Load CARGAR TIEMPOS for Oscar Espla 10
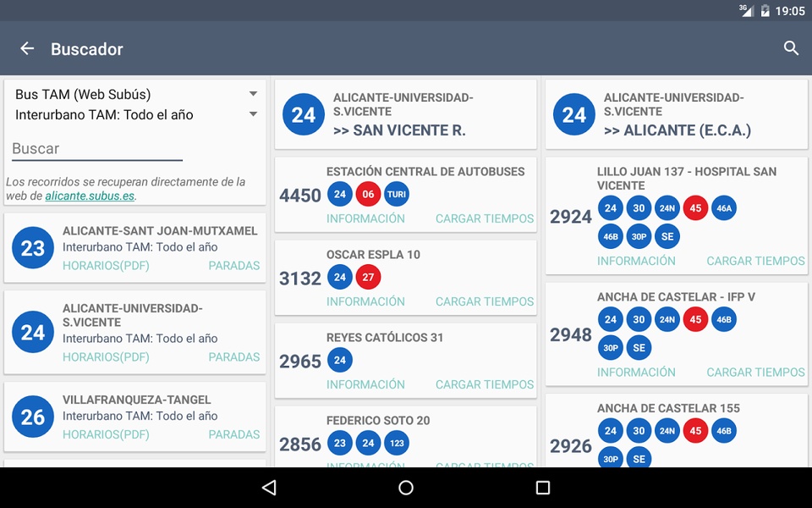This screenshot has height=508, width=812. tap(485, 301)
